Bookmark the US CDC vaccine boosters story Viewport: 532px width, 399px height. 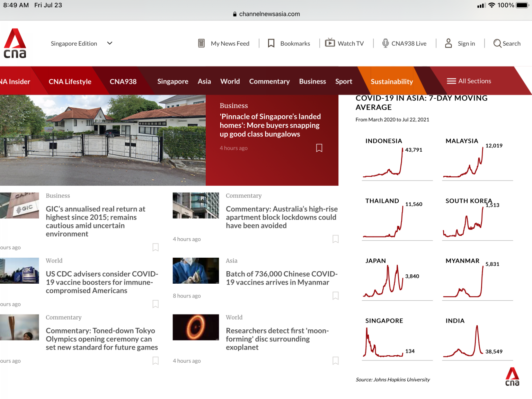[156, 304]
